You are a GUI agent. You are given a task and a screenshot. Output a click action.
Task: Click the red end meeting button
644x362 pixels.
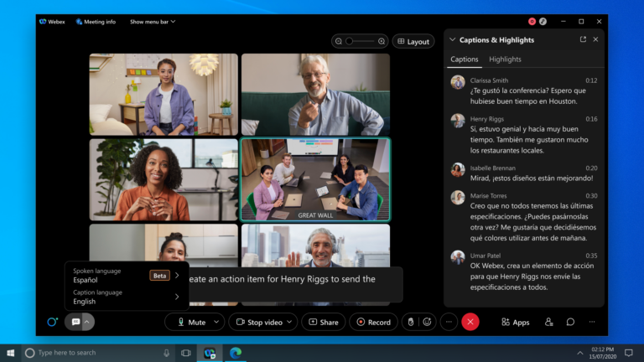[x=470, y=322]
